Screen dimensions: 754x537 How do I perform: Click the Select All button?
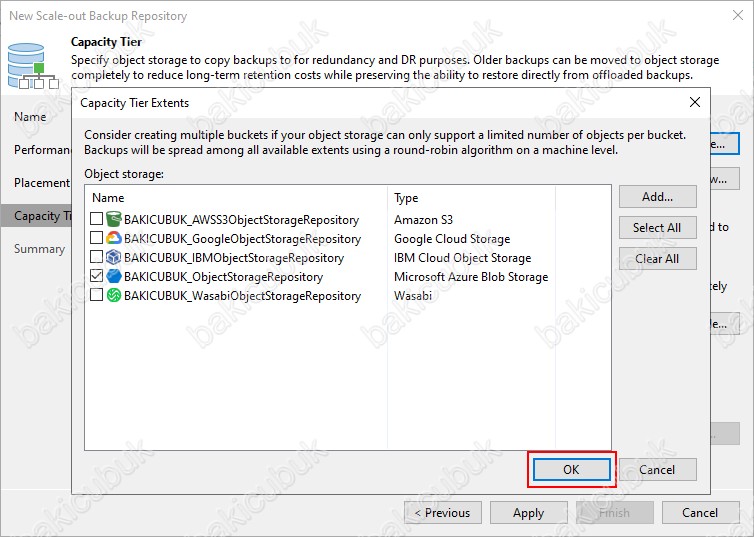(657, 228)
